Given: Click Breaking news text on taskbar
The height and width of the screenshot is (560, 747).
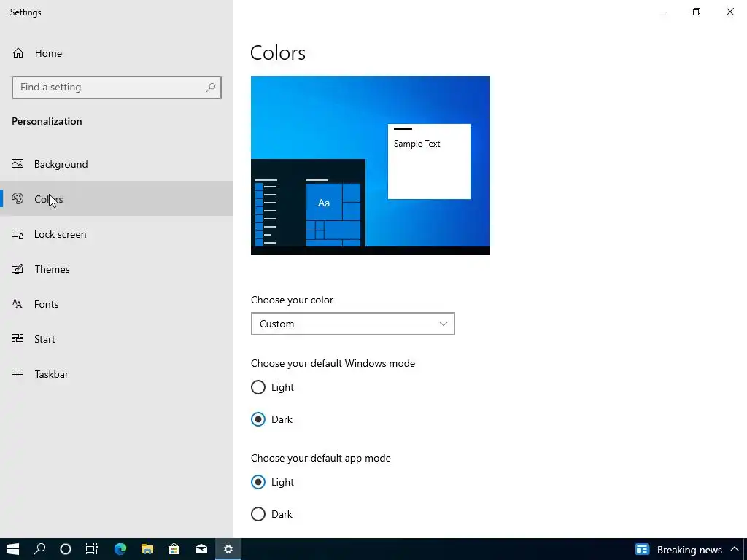Looking at the screenshot, I should pos(689,550).
